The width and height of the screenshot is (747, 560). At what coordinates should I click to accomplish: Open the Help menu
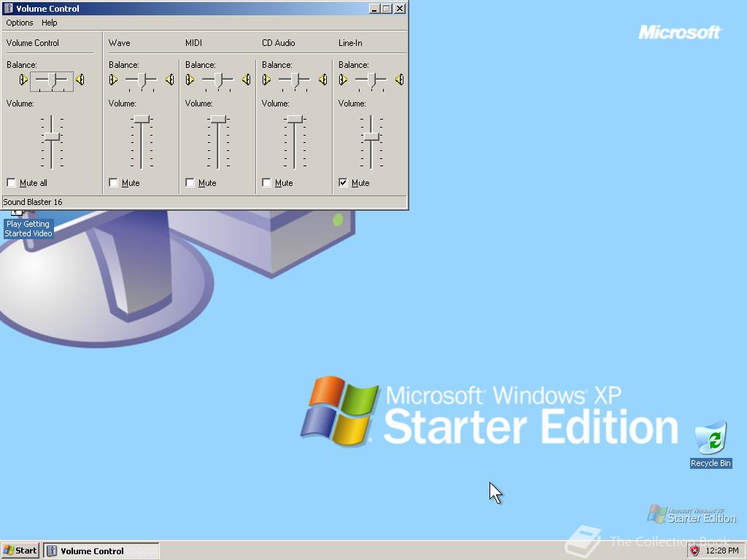pos(49,23)
